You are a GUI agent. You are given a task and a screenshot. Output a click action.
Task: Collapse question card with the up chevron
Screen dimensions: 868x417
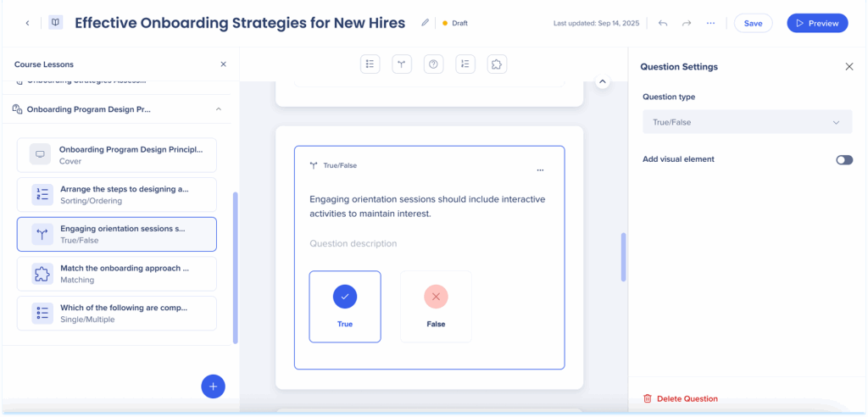(602, 81)
